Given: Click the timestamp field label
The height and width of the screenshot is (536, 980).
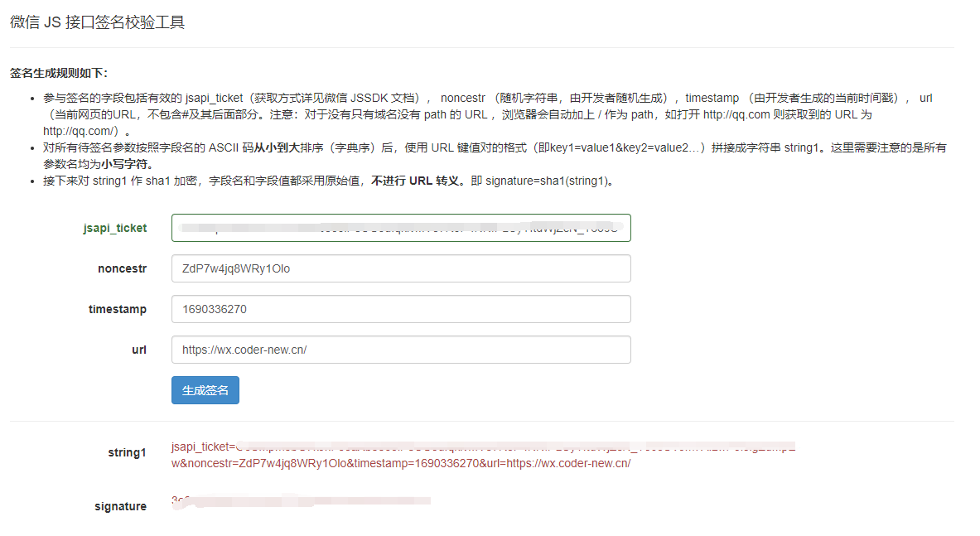Looking at the screenshot, I should click(x=118, y=309).
